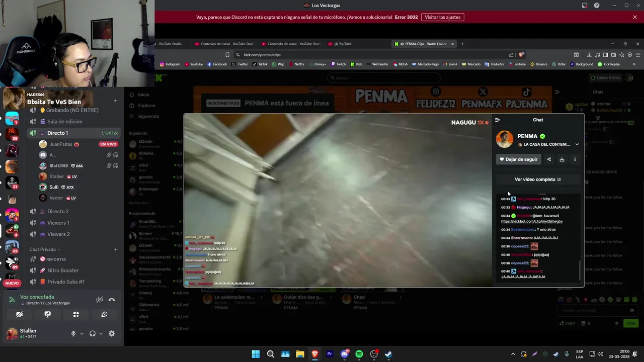Open Discord activities launcher
Image resolution: width=644 pixels, height=362 pixels.
click(x=76, y=314)
